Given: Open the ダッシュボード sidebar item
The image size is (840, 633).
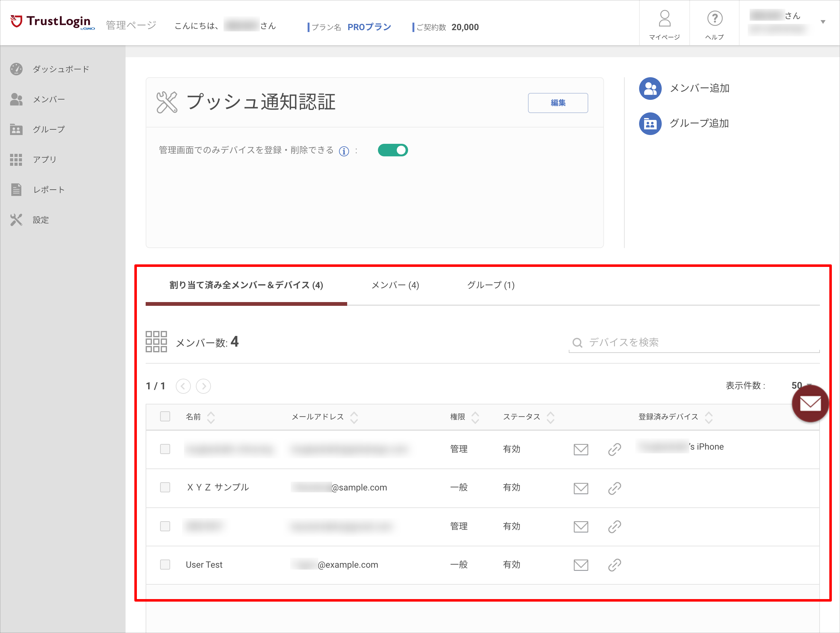Looking at the screenshot, I should pyautogui.click(x=49, y=69).
